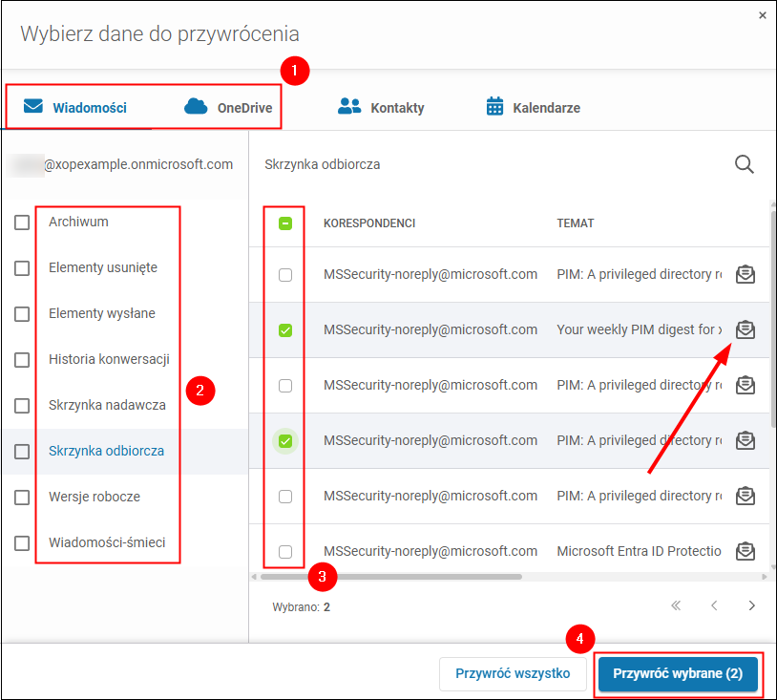
Task: Click the double-chevron first page icon
Action: 676,605
